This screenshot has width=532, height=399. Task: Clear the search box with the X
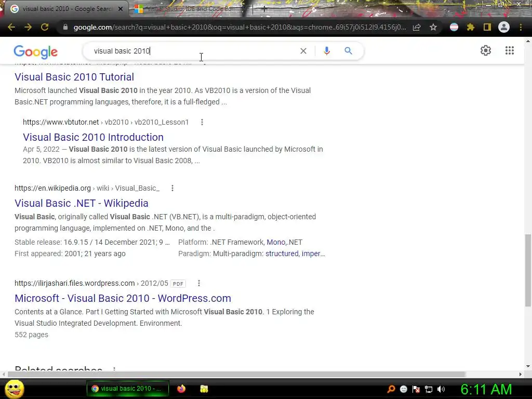pos(303,51)
